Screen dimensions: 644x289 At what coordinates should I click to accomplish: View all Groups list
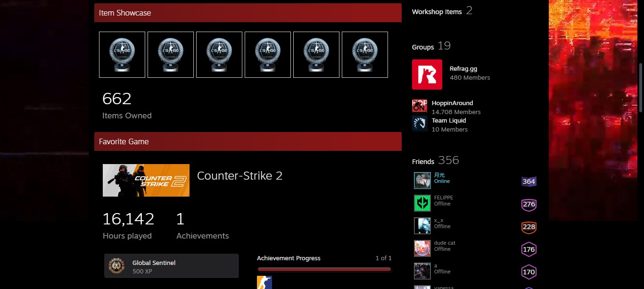point(423,47)
